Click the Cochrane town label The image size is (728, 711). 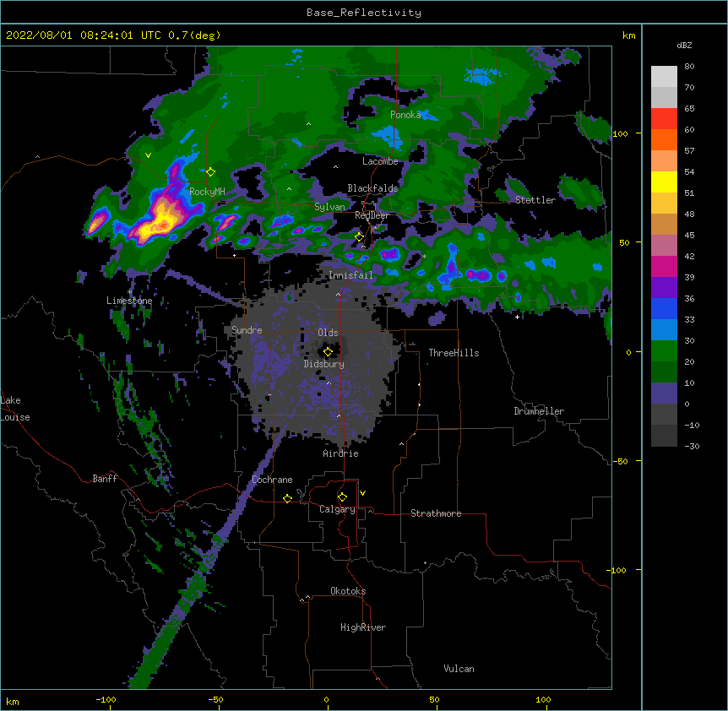pos(272,480)
